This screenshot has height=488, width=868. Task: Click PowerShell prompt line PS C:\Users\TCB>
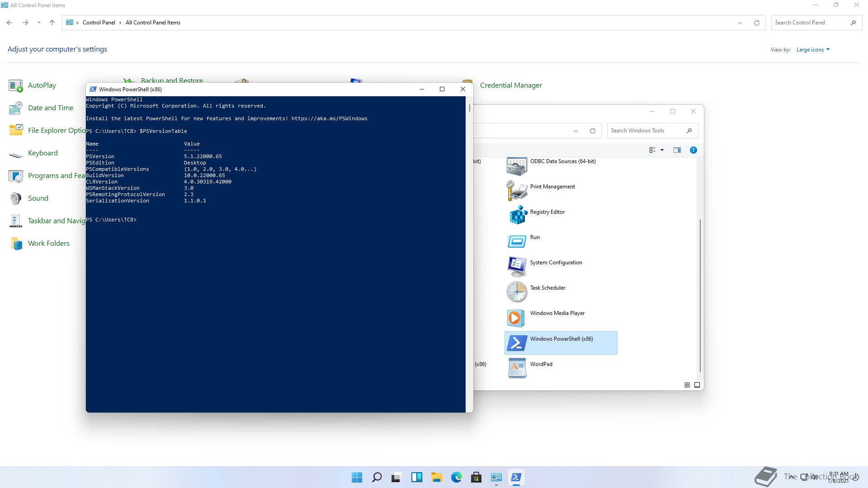(111, 220)
